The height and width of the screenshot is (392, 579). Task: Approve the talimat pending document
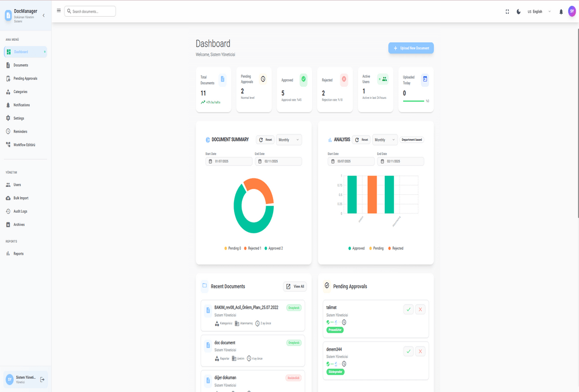click(408, 309)
